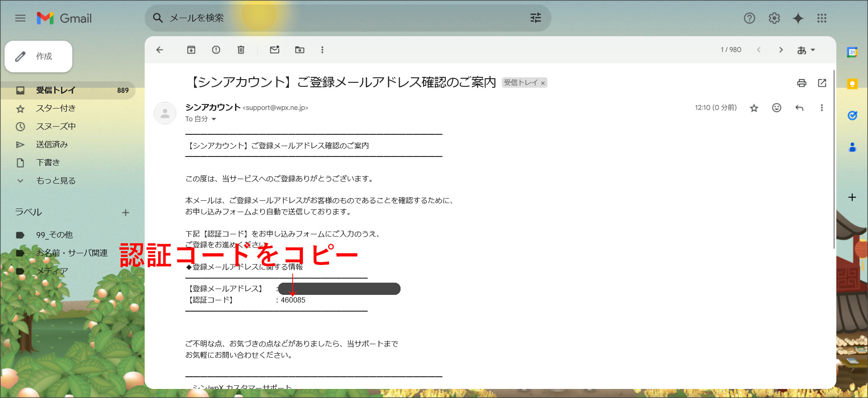Go to 送信済み folder
The image size is (868, 398).
(52, 144)
